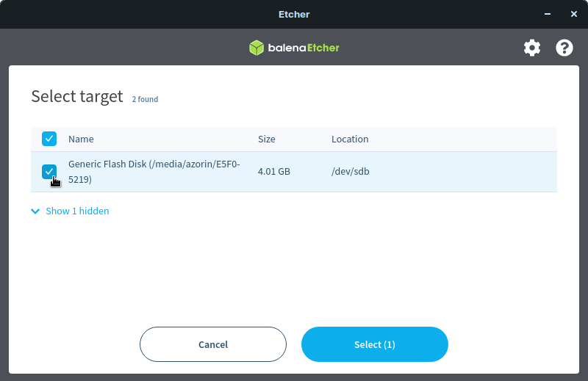The width and height of the screenshot is (588, 381).
Task: Click the /dev/sdb location cell
Action: (350, 172)
